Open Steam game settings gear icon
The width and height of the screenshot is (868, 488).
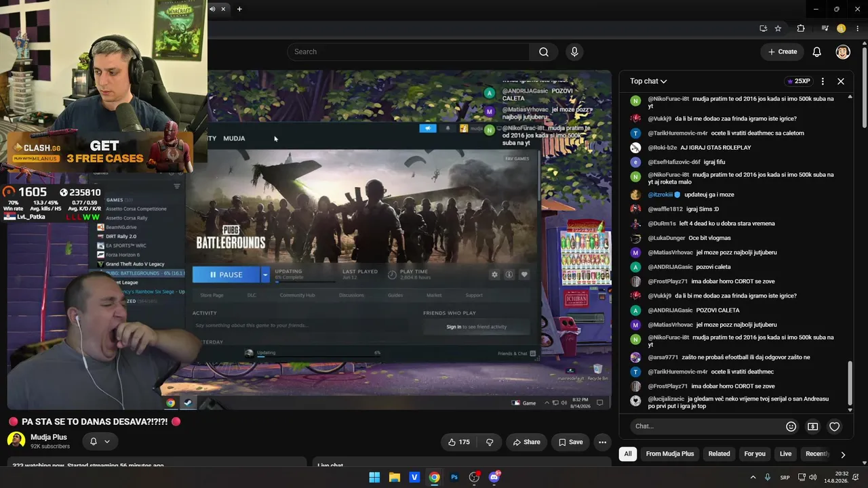coord(494,274)
